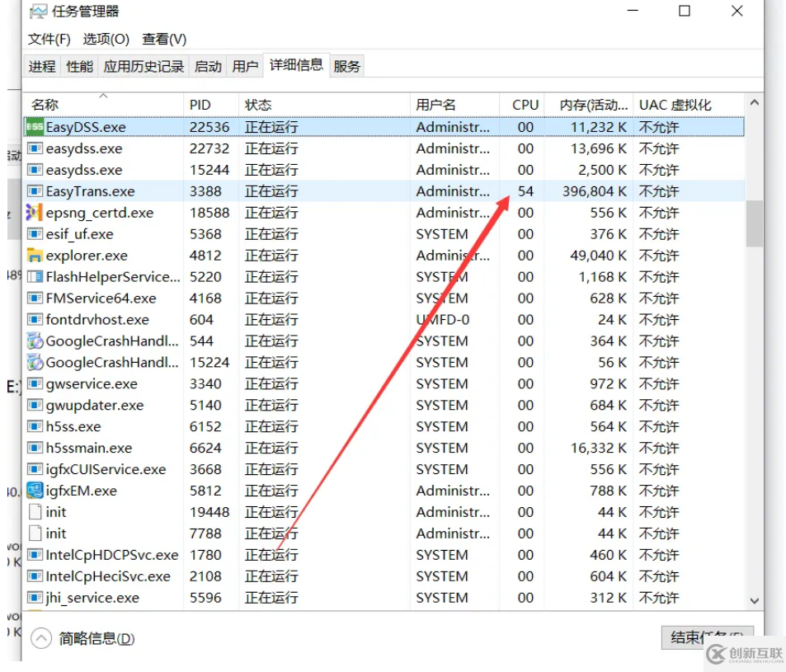Click the gwupdater.exe process icon

click(35, 405)
